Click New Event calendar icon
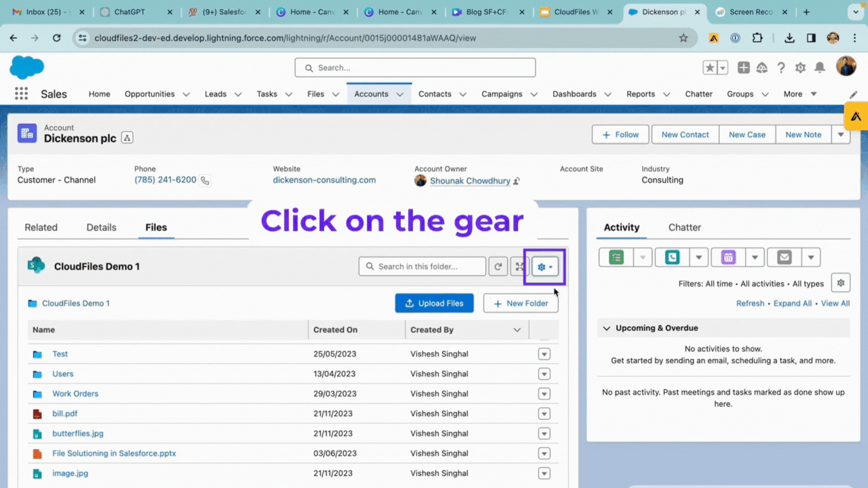This screenshot has width=868, height=488. pos(728,258)
